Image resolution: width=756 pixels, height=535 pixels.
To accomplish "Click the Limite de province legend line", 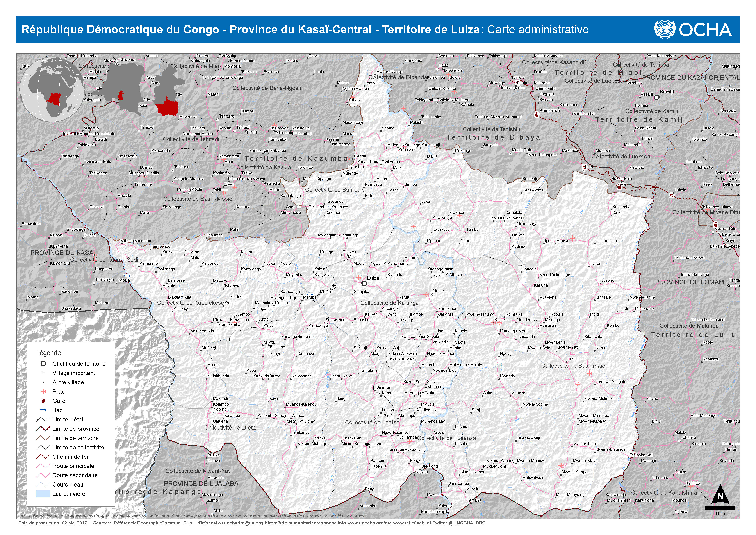I will pos(43,429).
